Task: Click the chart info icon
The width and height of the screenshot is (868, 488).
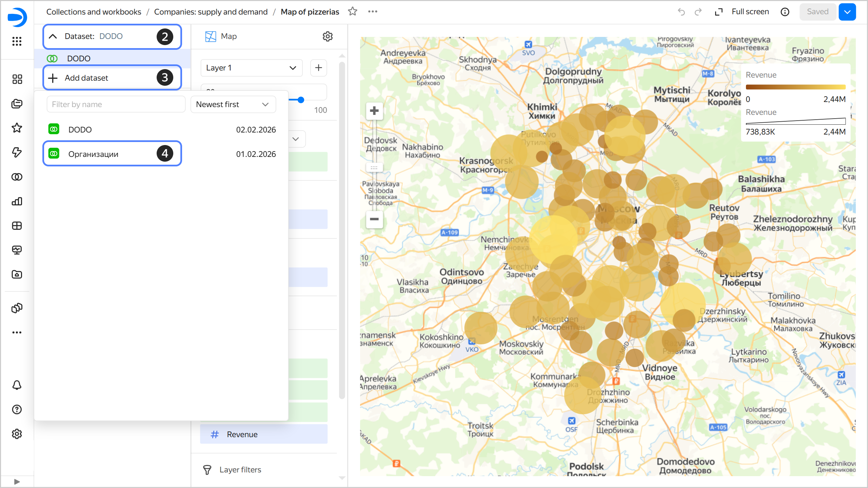Action: coord(785,12)
